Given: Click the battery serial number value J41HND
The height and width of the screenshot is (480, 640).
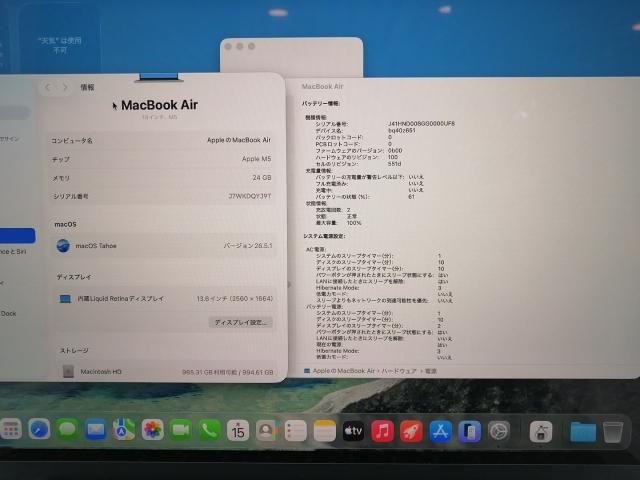Looking at the screenshot, I should click(421, 123).
